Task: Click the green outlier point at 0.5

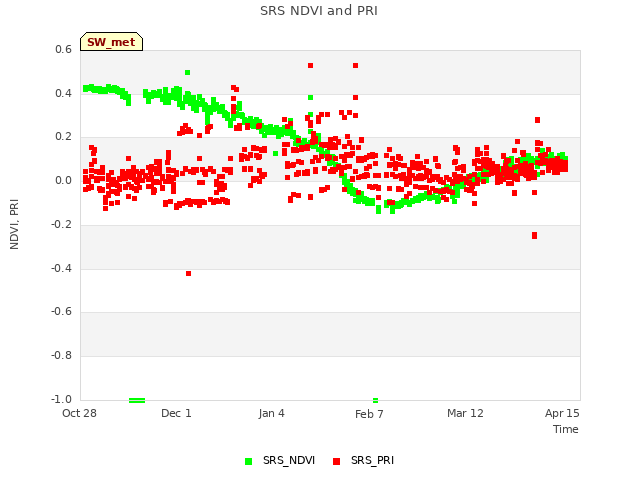Action: coord(187,73)
